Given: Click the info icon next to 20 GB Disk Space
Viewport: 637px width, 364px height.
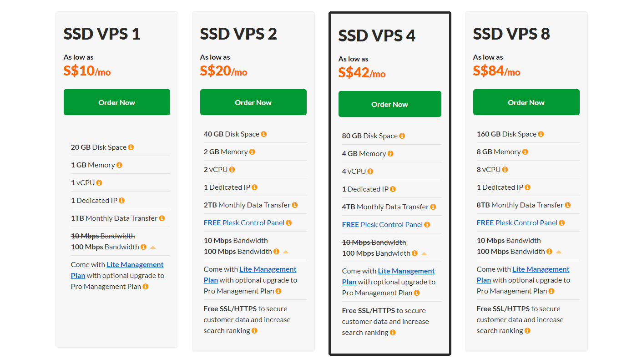Looking at the screenshot, I should coord(131,147).
